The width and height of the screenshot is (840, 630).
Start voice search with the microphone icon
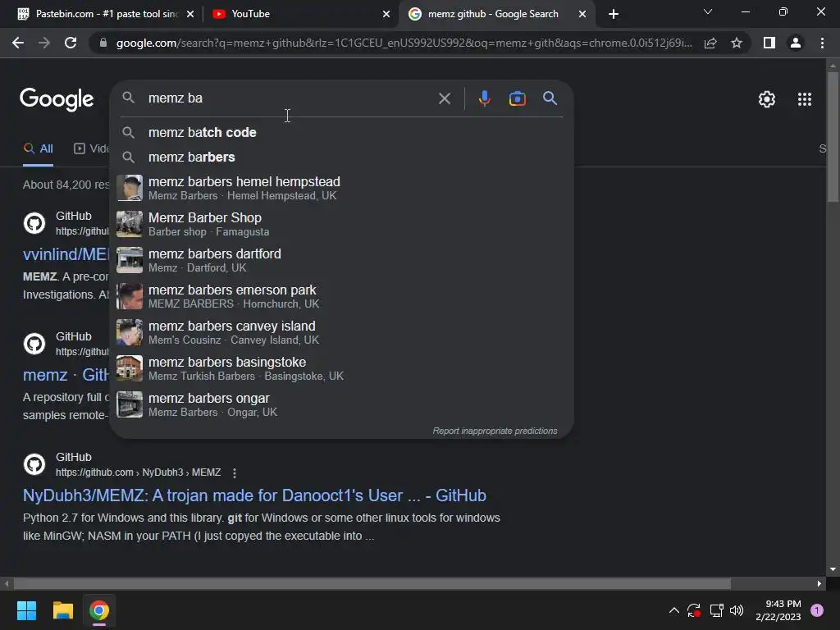pos(484,98)
